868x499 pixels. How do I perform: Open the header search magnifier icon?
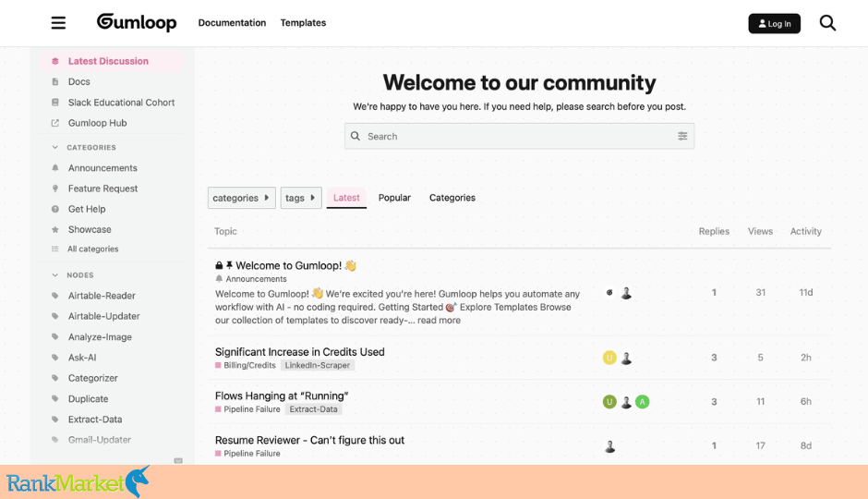(x=827, y=23)
